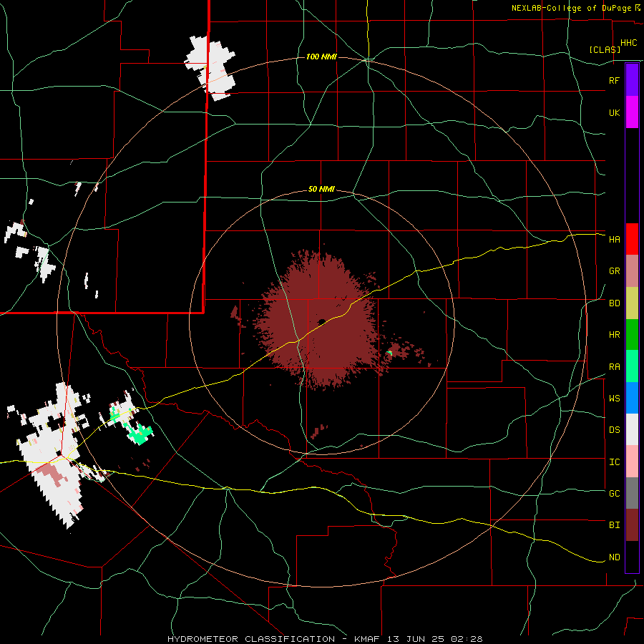Click the RA legend label
This screenshot has height=644, width=644.
(614, 367)
